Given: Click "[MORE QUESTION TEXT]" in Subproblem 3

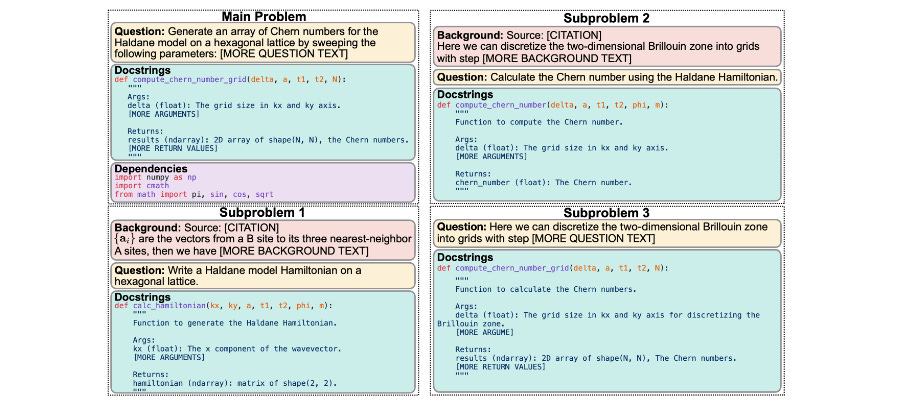Looking at the screenshot, I should (594, 238).
